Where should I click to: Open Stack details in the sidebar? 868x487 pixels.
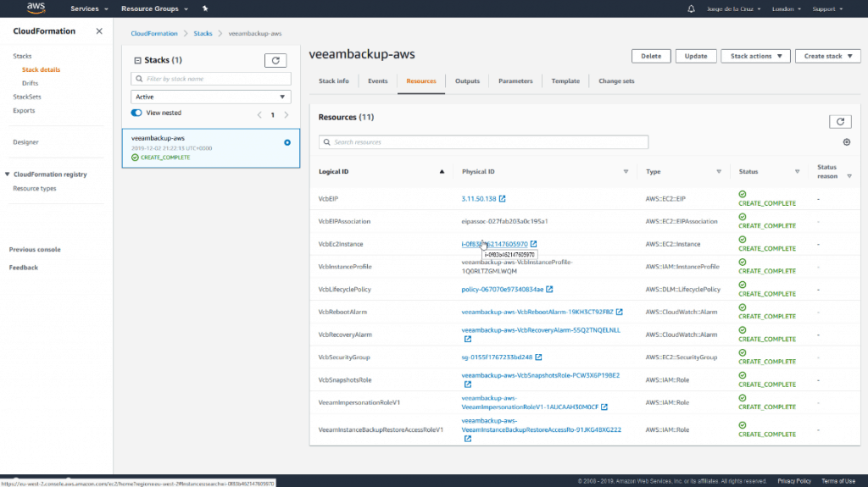click(41, 69)
